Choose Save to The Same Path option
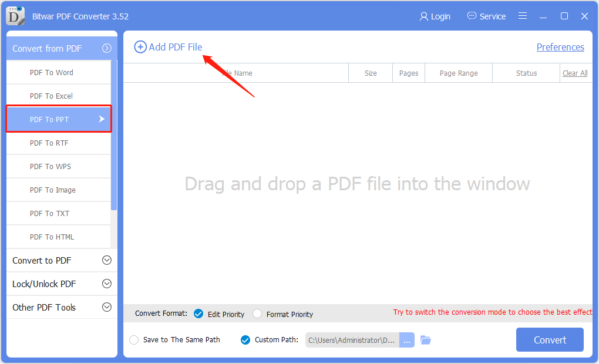The height and width of the screenshot is (364, 599). [x=134, y=340]
